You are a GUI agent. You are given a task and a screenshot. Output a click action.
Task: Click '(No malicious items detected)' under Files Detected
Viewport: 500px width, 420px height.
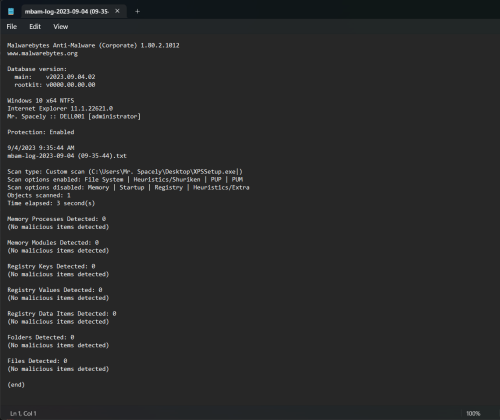click(58, 369)
